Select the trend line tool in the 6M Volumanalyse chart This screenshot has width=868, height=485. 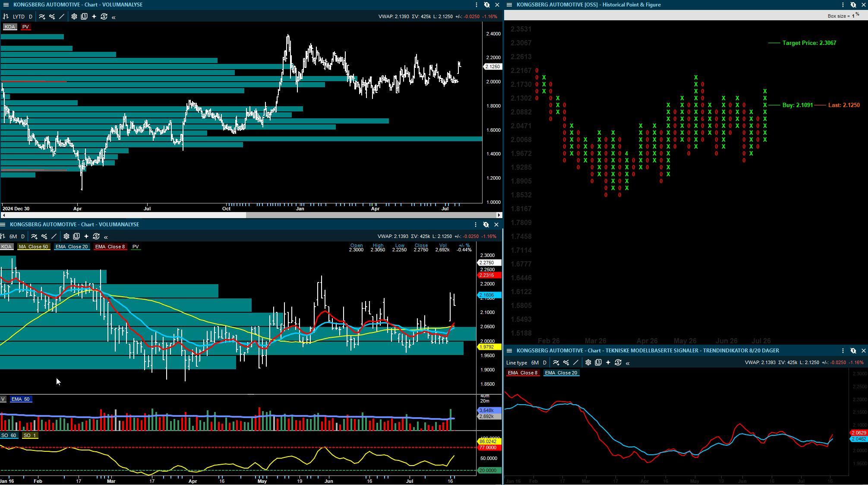(x=54, y=236)
